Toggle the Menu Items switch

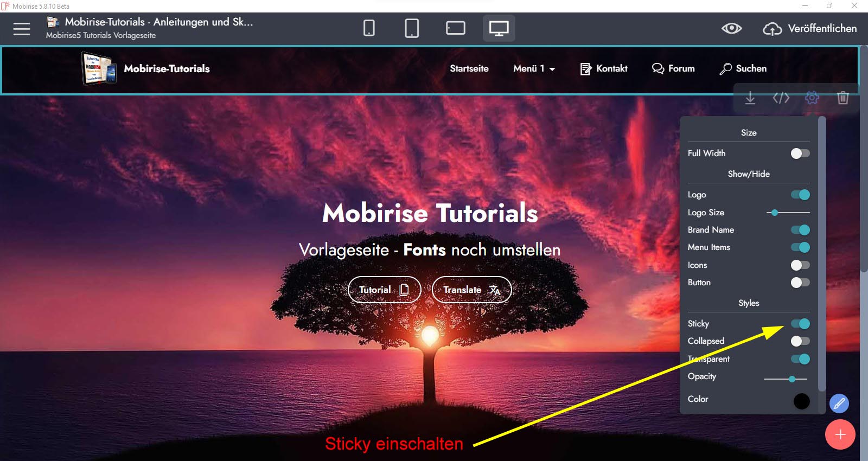[800, 247]
